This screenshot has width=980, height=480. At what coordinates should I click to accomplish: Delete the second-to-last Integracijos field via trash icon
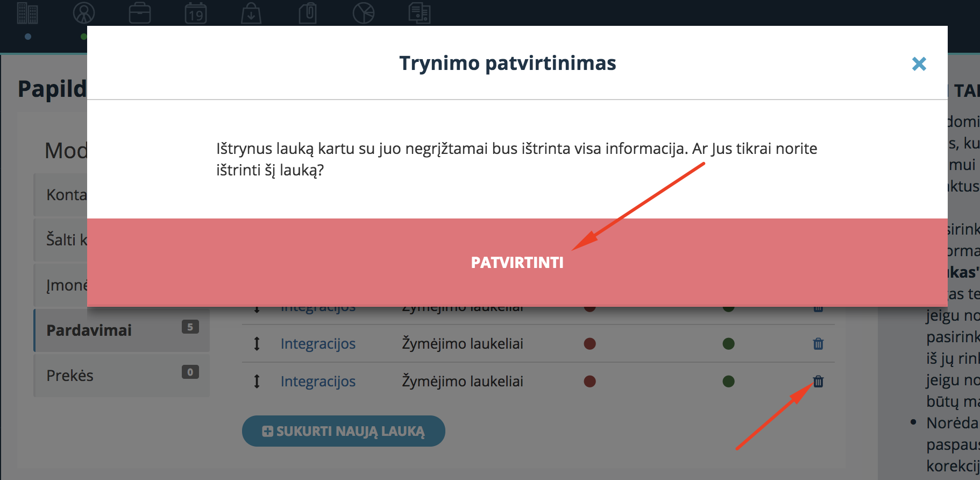click(818, 344)
